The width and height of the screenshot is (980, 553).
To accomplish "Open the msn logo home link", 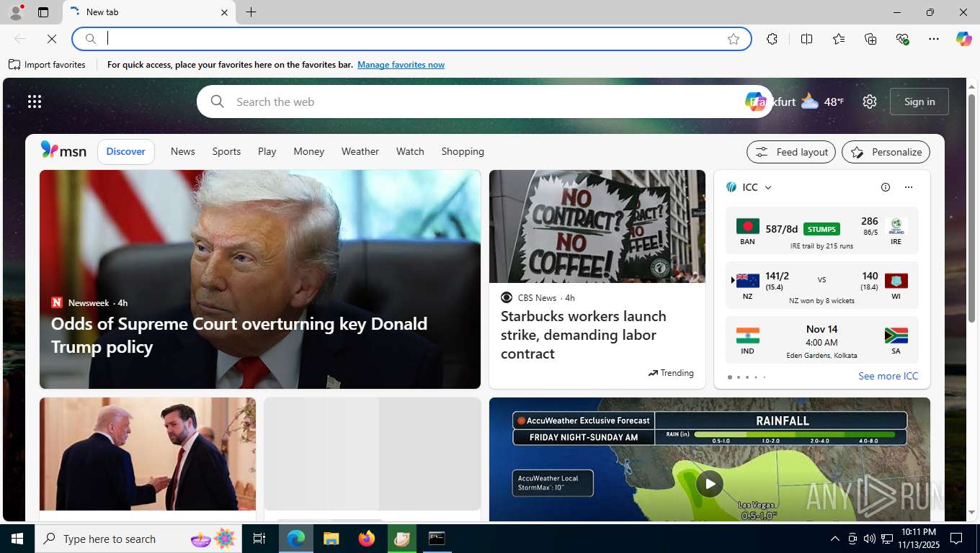I will tap(63, 150).
